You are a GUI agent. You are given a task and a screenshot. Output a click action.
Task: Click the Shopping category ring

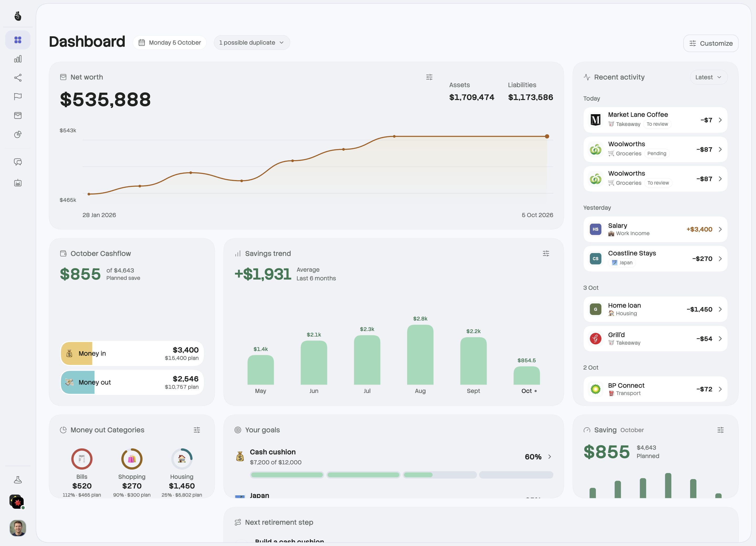[132, 459]
